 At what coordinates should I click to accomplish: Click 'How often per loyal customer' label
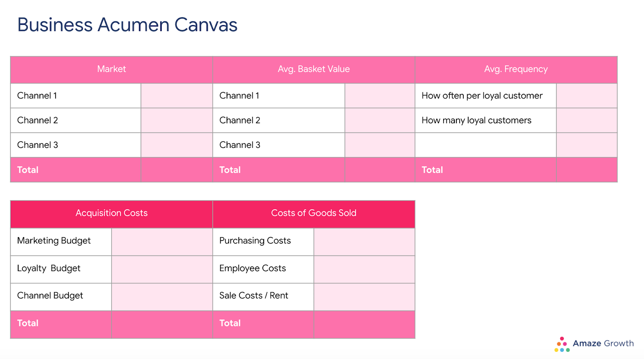pyautogui.click(x=482, y=96)
